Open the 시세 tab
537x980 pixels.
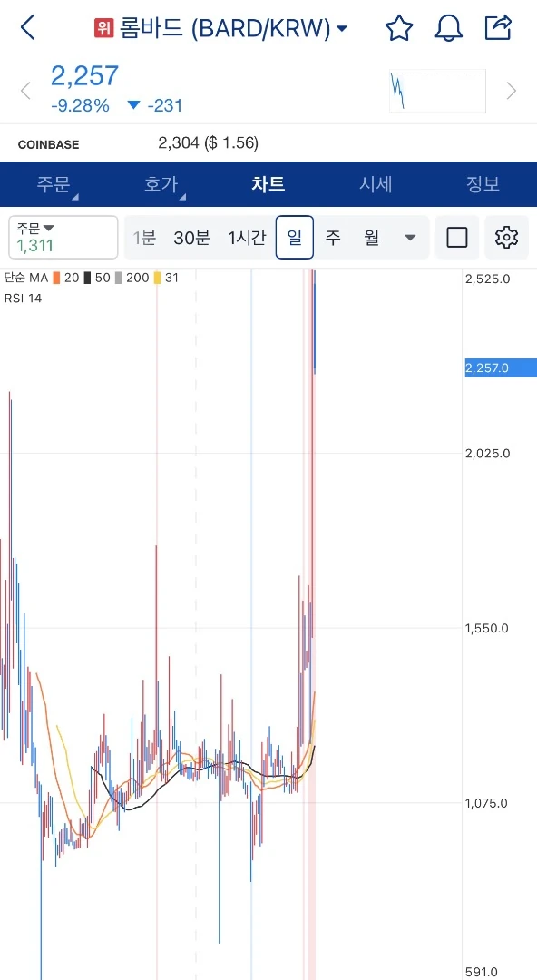tap(376, 184)
